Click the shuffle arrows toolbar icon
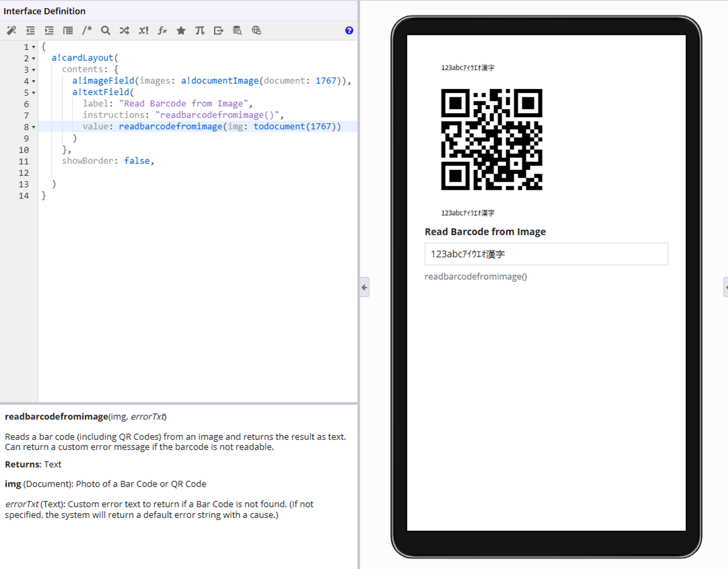The image size is (728, 569). [x=124, y=30]
